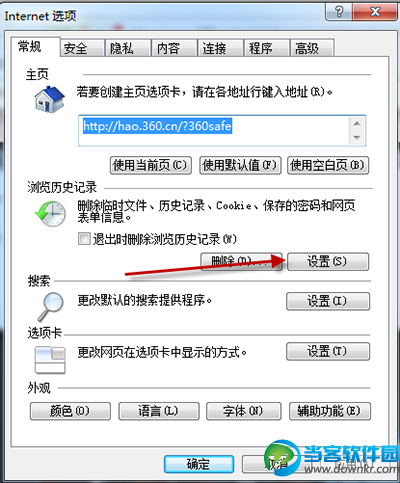Click the browsing history clock icon
Screen dimensions: 400x483
pos(51,214)
